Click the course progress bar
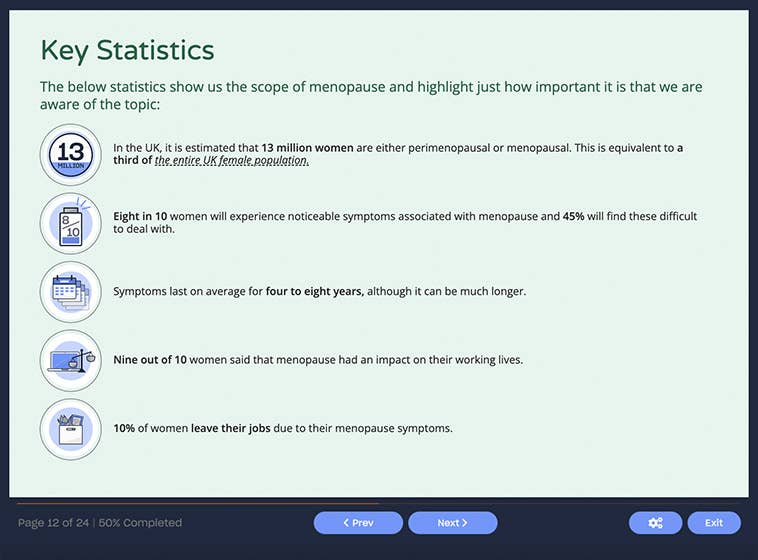This screenshot has height=560, width=758. [198, 503]
